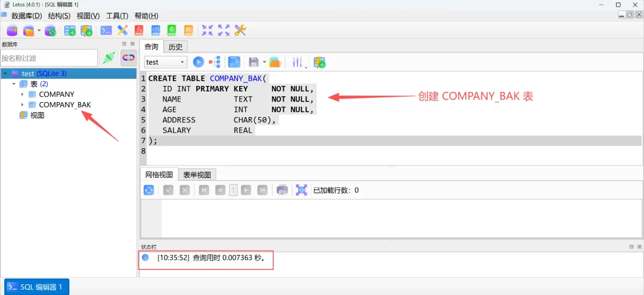Screen dimensions: 644x295
Task: Click the printer export results icon
Action: click(x=282, y=190)
